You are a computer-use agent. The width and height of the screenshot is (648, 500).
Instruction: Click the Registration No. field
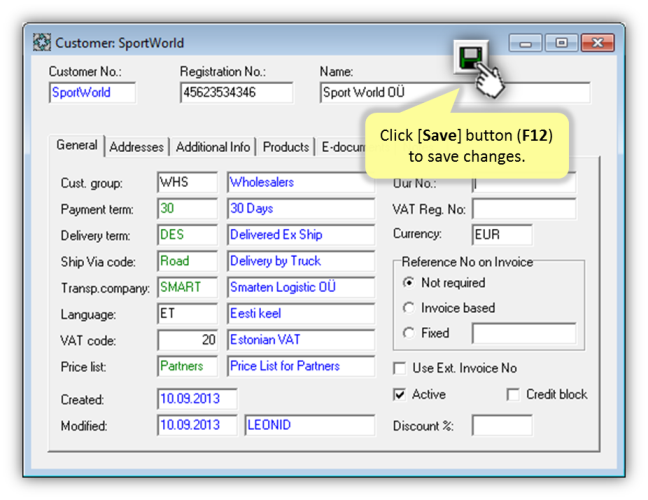(237, 93)
